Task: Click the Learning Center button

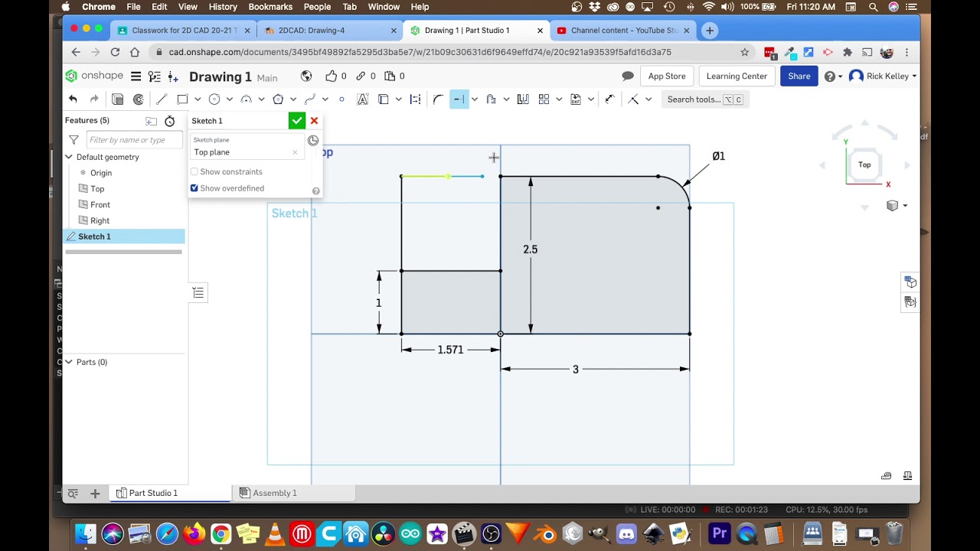Action: 737,76
